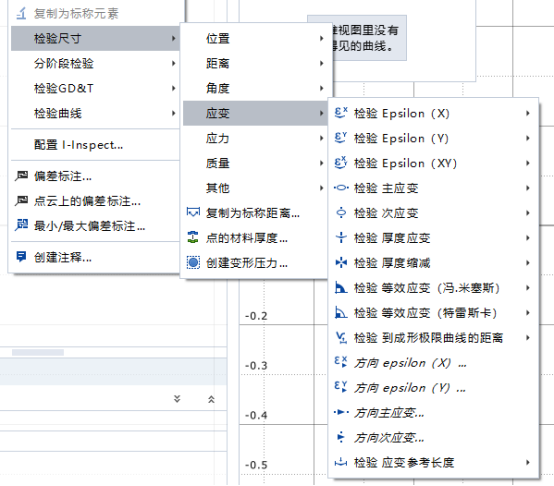
Task: Choose 偏差标注... entry
Action: point(95,176)
